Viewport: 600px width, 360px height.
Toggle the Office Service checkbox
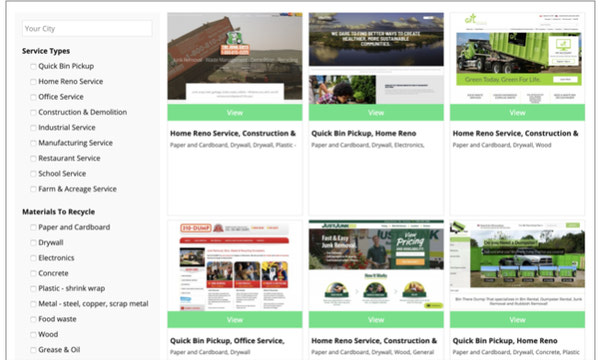(x=33, y=97)
